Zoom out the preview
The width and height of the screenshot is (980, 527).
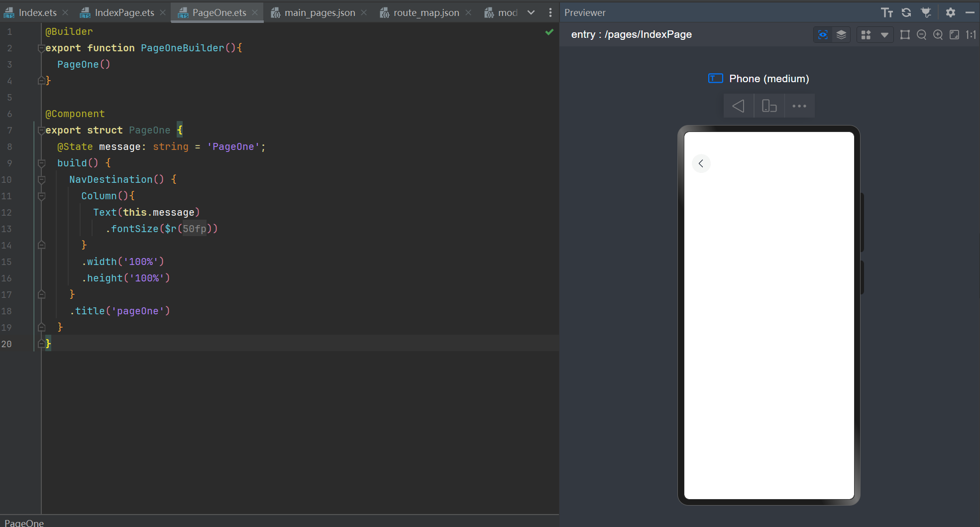[921, 34]
